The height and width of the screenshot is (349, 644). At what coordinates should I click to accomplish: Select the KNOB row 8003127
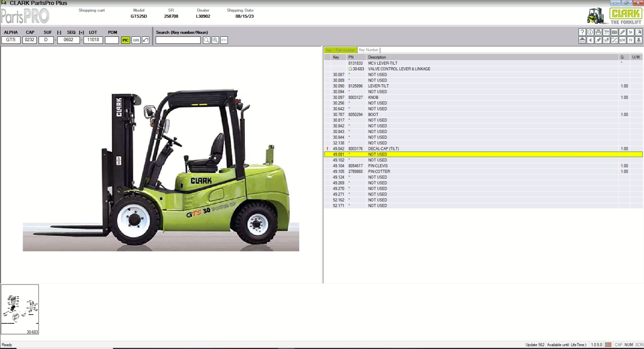click(483, 97)
